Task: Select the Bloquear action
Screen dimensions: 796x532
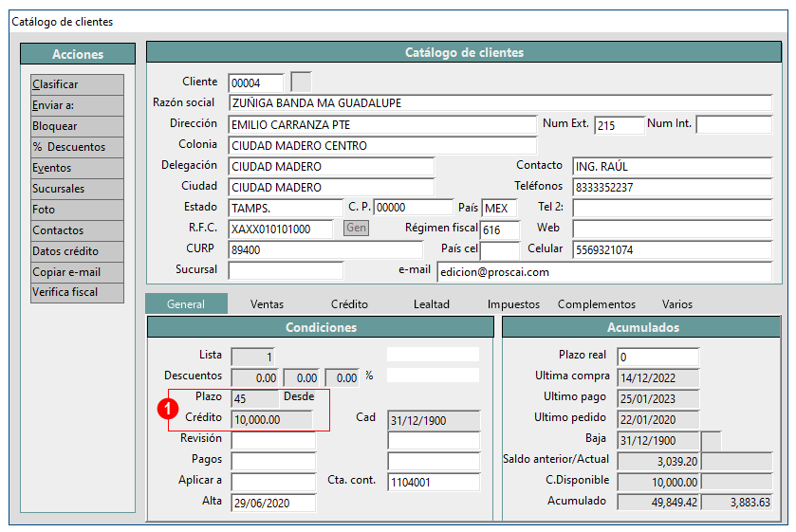Action: (77, 126)
